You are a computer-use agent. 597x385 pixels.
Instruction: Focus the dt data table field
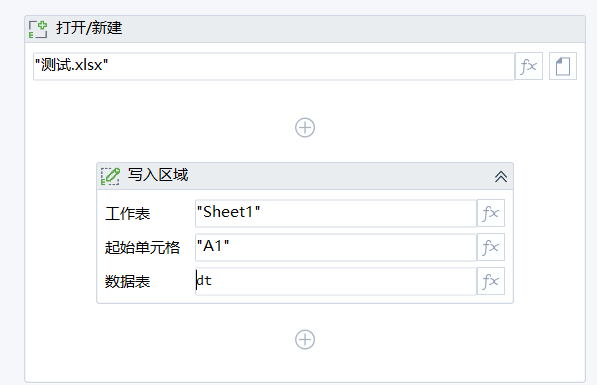(336, 281)
